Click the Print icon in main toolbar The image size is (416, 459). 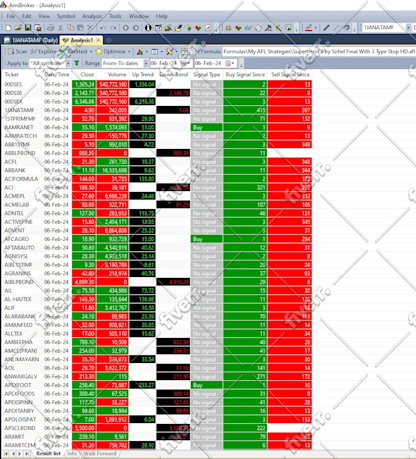point(51,28)
